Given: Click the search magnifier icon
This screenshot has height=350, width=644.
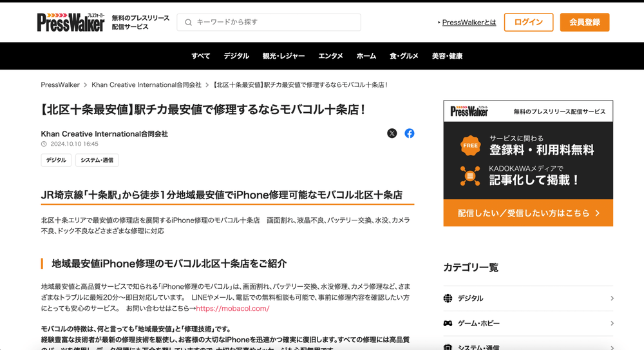Looking at the screenshot, I should 188,22.
